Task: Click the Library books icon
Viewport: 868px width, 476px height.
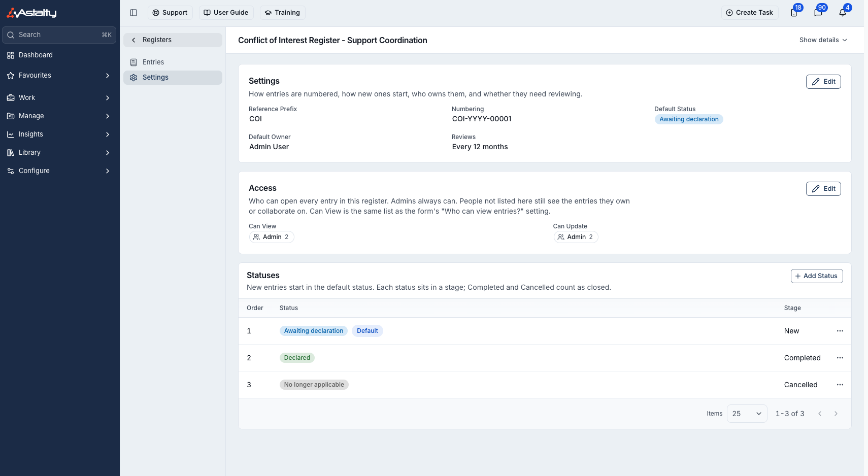Action: pyautogui.click(x=11, y=153)
